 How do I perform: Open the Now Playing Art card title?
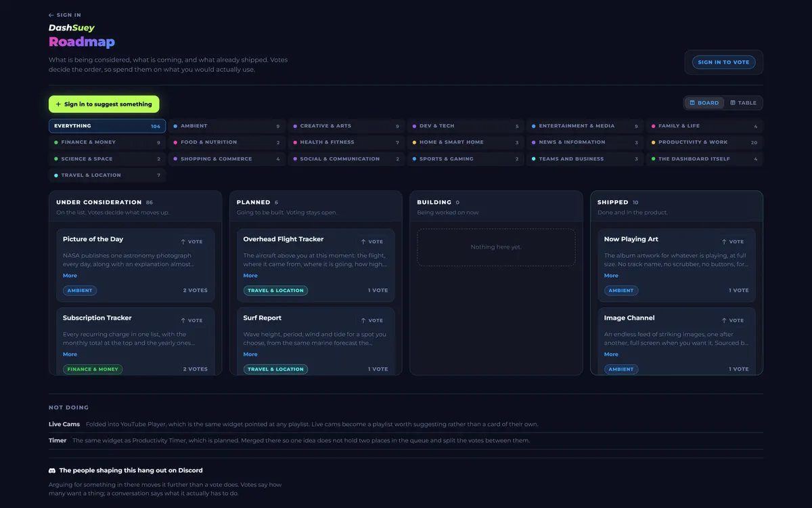[631, 239]
